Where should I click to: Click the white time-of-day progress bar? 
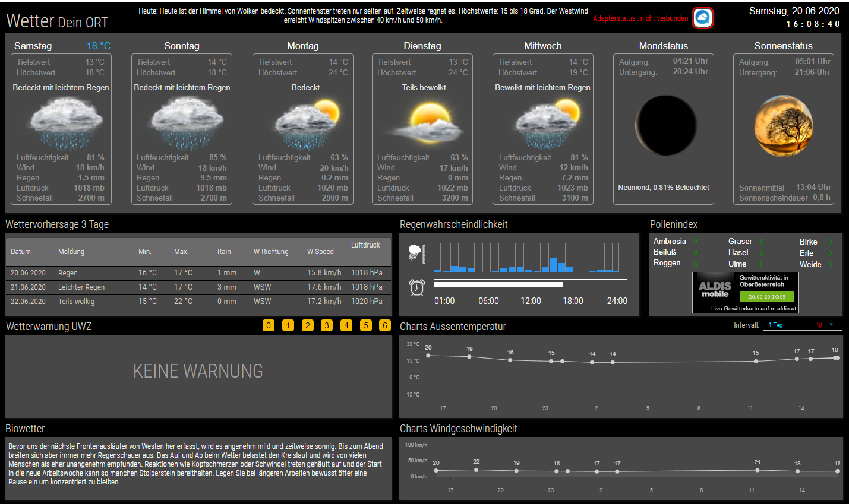pyautogui.click(x=498, y=284)
